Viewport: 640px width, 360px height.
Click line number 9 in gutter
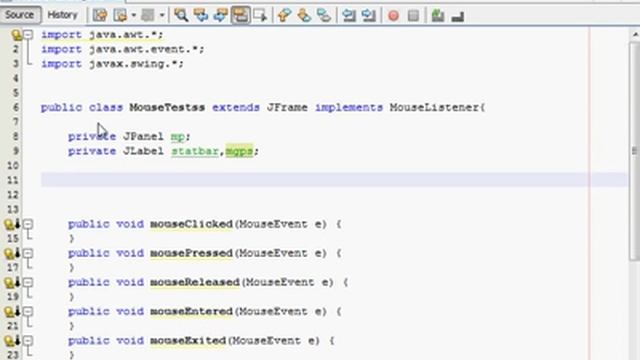coord(16,151)
